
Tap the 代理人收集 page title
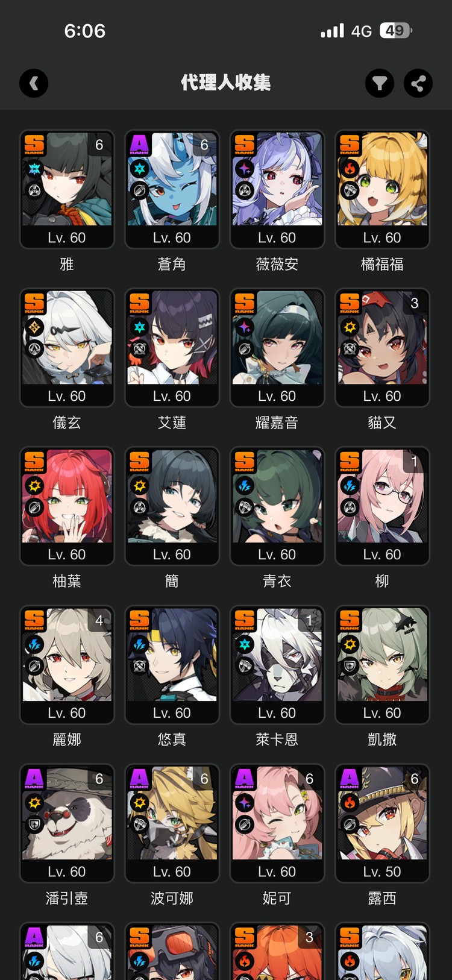(x=226, y=83)
